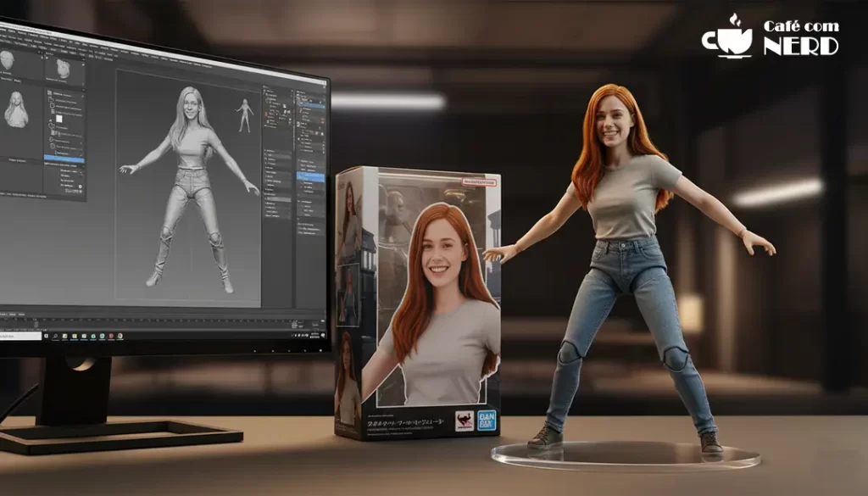Screen dimensions: 868x496
Task: Click the taskbar search magnifier icon
Action: [x=55, y=337]
